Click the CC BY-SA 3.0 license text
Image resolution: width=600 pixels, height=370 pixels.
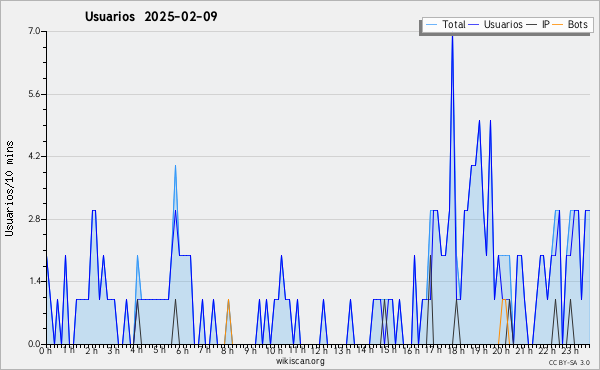click(x=569, y=363)
